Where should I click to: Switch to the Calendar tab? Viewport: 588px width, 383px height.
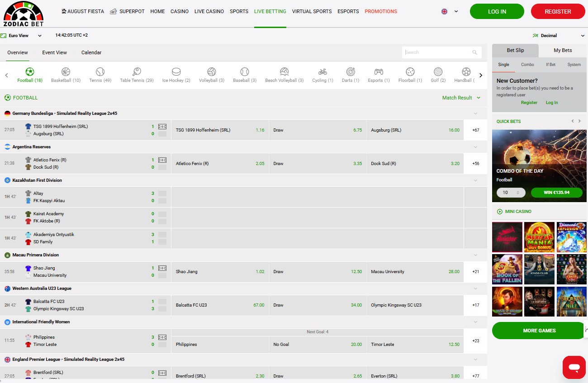tap(91, 52)
